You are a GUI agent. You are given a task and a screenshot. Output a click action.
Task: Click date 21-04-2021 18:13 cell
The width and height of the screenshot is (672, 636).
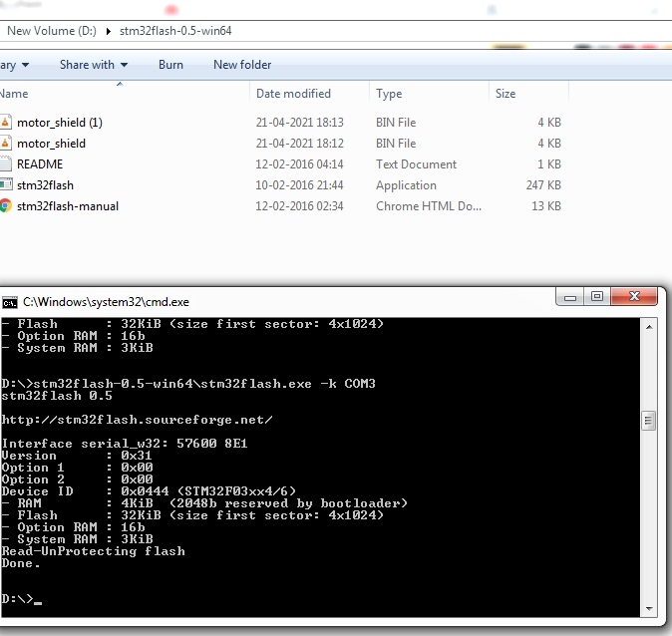(299, 123)
